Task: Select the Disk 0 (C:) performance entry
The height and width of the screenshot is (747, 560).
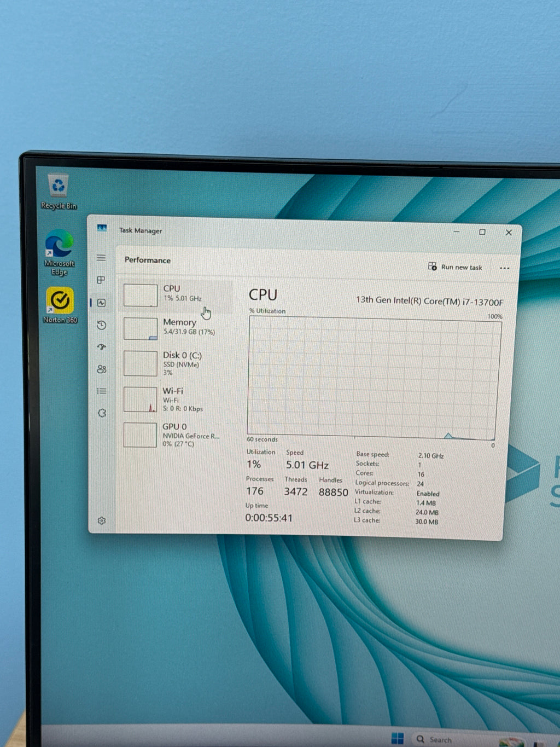Action: tap(175, 363)
